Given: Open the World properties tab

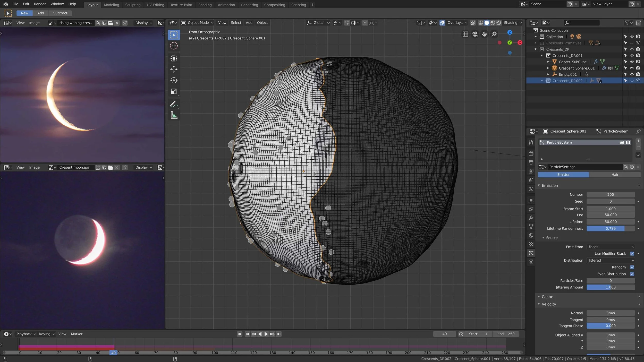Looking at the screenshot, I should (x=531, y=189).
